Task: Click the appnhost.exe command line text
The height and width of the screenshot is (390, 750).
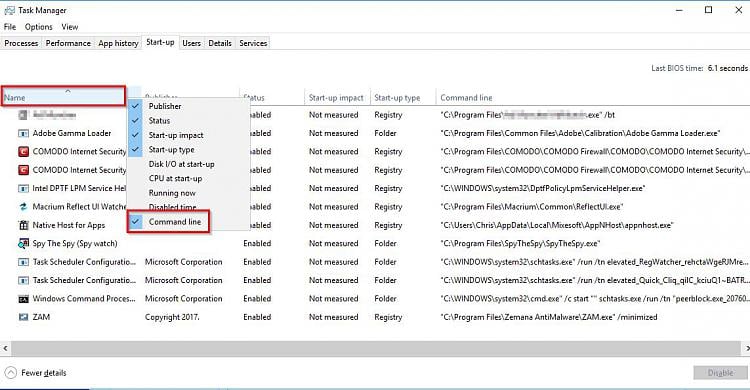Action: (557, 225)
